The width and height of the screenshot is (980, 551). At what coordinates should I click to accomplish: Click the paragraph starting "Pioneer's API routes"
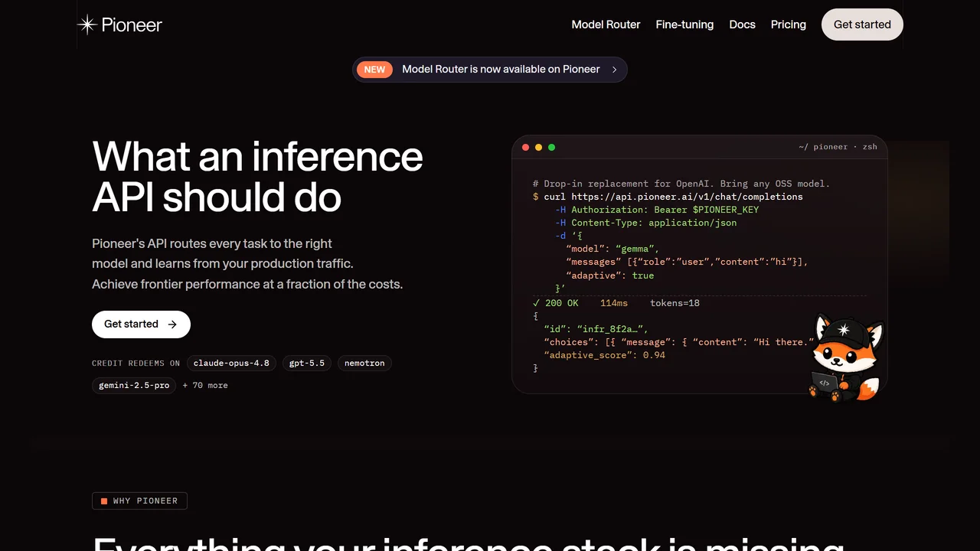(247, 264)
